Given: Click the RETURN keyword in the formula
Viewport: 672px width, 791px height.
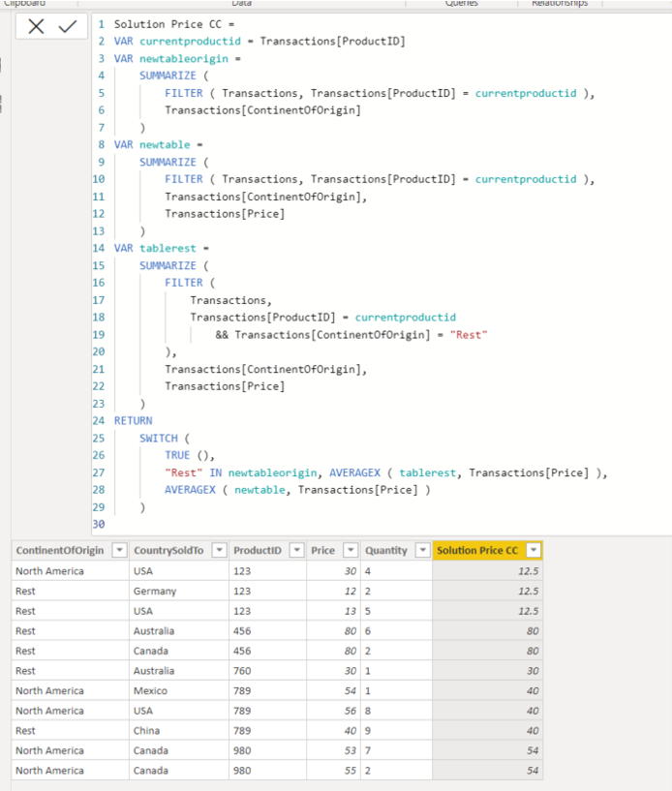Looking at the screenshot, I should 134,421.
